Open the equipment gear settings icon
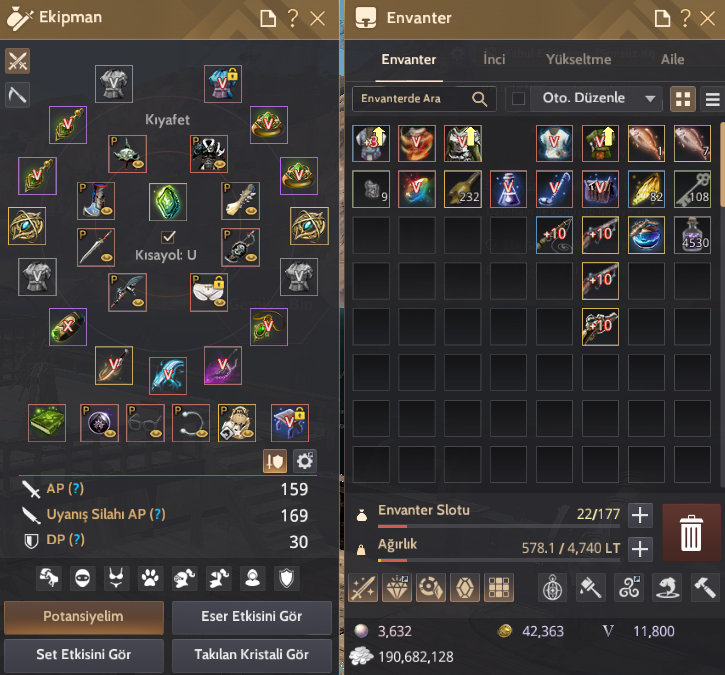Image resolution: width=725 pixels, height=675 pixels. (x=304, y=461)
